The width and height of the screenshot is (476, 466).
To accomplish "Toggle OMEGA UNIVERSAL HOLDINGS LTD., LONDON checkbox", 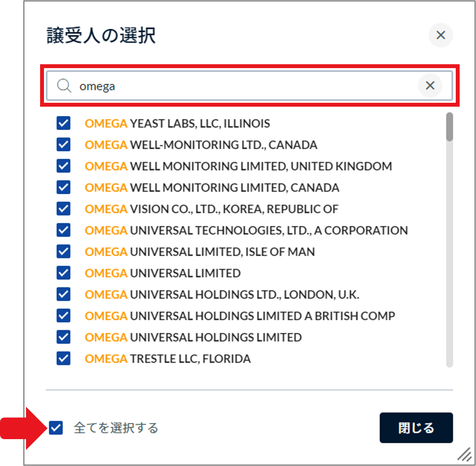I will pyautogui.click(x=63, y=294).
